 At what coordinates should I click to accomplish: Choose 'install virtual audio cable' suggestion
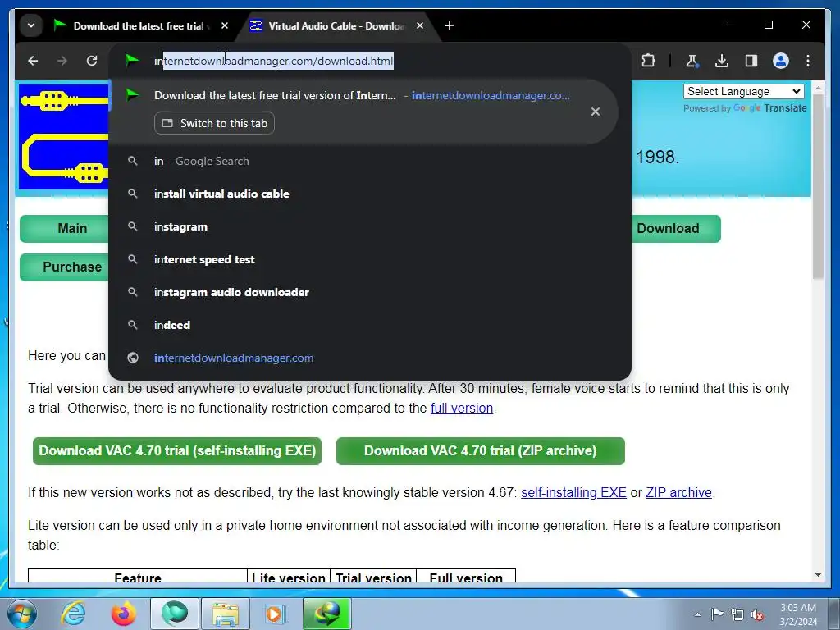tap(370, 194)
